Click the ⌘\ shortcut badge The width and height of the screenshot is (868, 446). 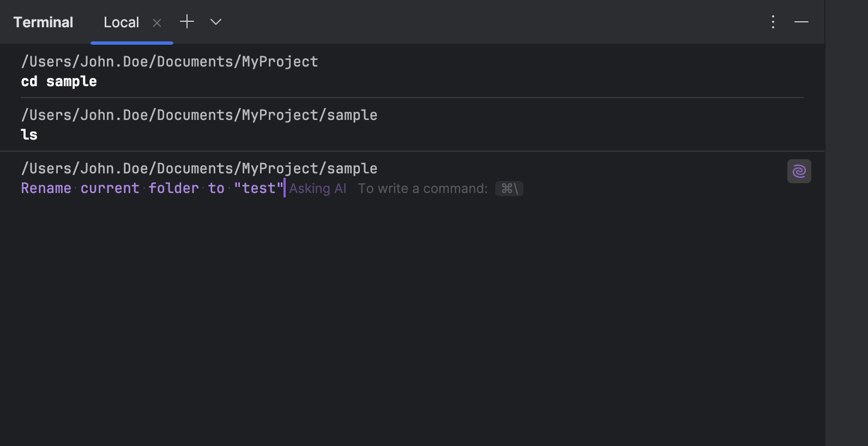click(509, 189)
